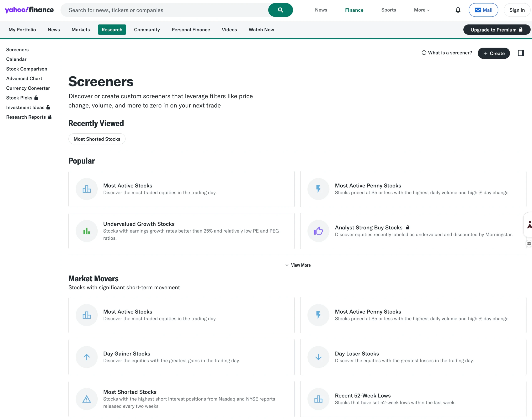Click the Yahoo Finance logo
Image resolution: width=532 pixels, height=420 pixels.
tap(29, 10)
